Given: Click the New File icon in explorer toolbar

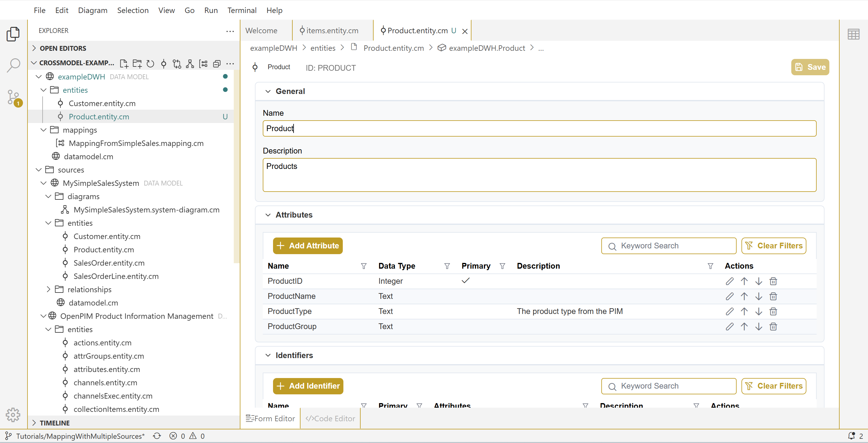Looking at the screenshot, I should (124, 64).
